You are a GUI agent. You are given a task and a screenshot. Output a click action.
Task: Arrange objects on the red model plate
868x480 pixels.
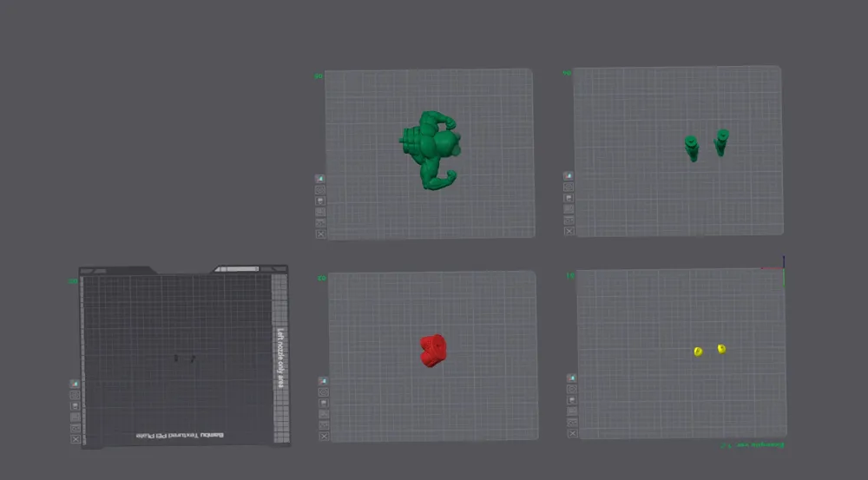click(324, 414)
